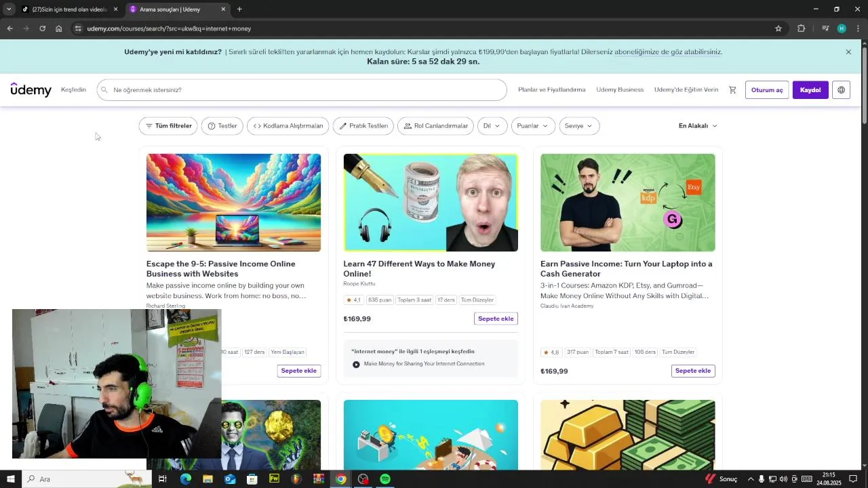
Task: Open 'Learn 47 Different Ways to Make Money' title
Action: point(419,269)
